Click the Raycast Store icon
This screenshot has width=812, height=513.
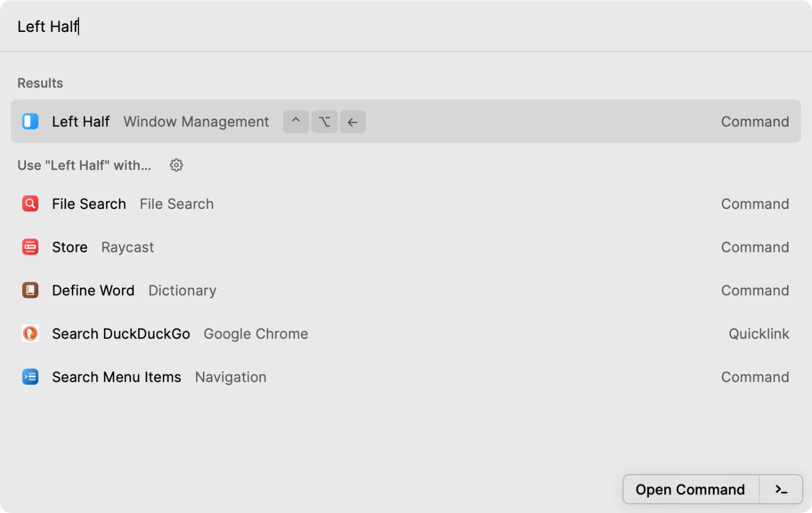[30, 247]
